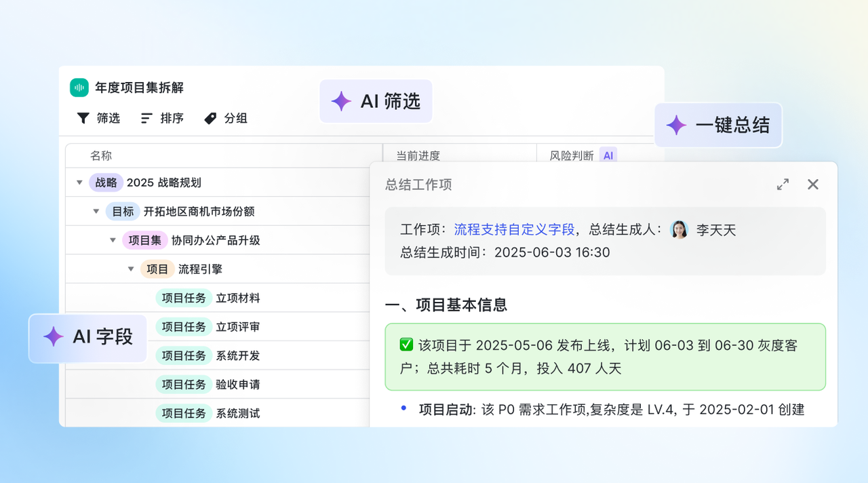
Task: Click the filter funnel icon
Action: [x=83, y=118]
